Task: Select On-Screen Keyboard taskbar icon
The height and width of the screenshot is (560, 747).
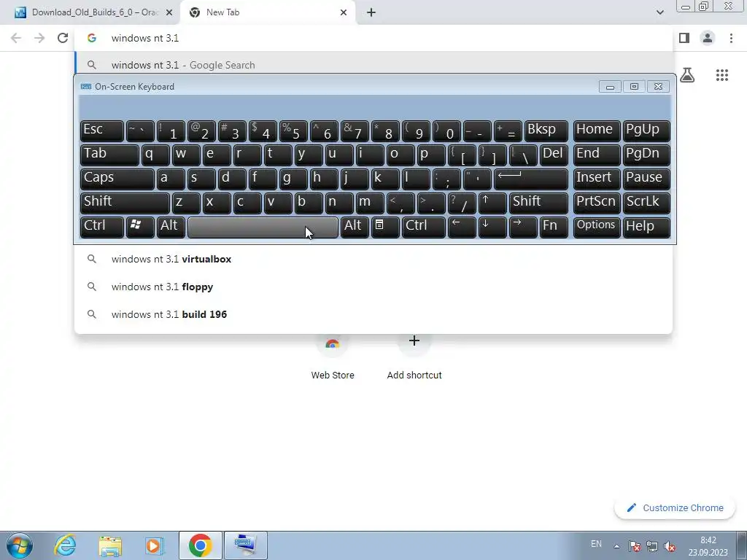Action: coord(246,545)
